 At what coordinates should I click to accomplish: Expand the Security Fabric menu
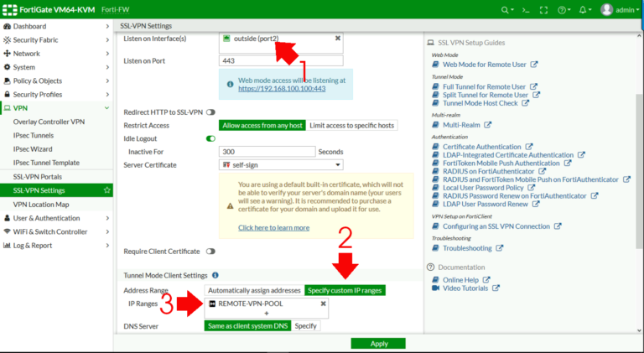56,39
